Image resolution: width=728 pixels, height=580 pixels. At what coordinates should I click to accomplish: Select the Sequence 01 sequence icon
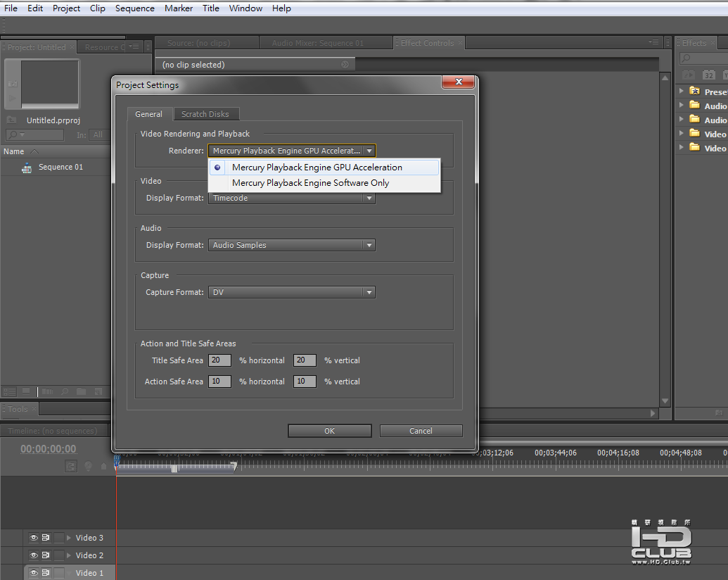(x=27, y=168)
